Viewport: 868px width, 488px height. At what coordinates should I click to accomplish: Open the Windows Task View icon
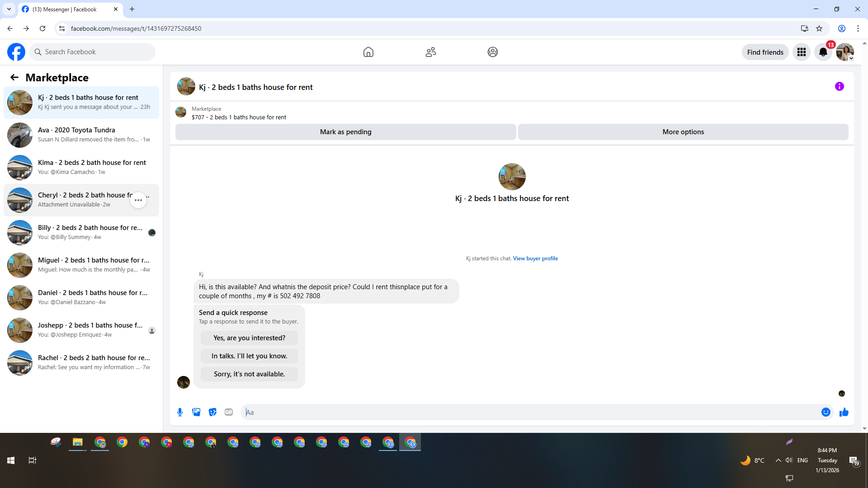point(32,460)
